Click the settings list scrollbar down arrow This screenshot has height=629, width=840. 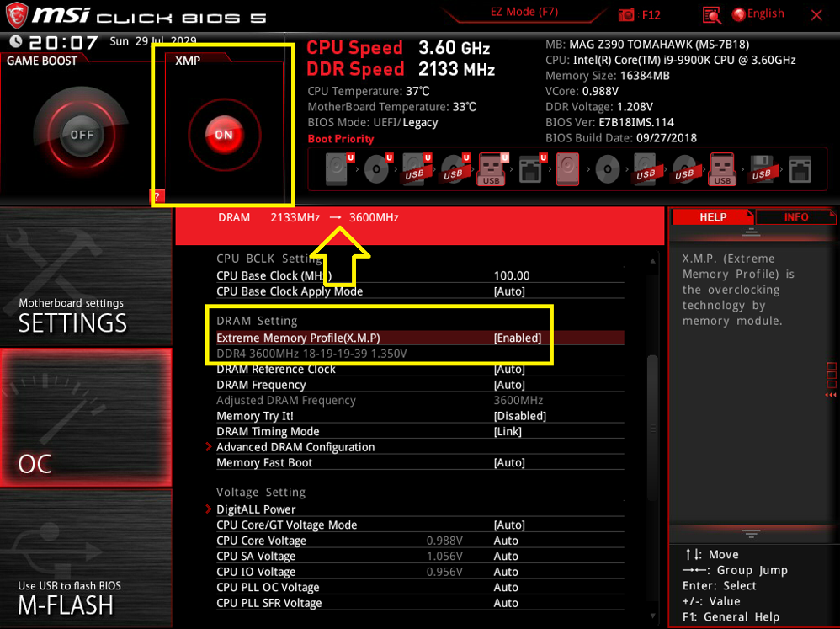[x=652, y=616]
